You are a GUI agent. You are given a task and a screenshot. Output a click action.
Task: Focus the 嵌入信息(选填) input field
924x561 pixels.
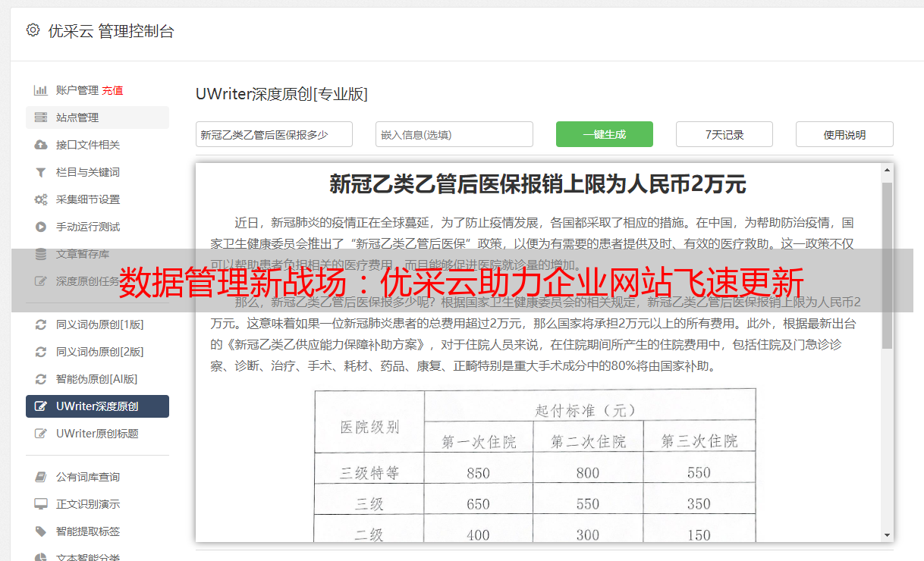pos(454,134)
